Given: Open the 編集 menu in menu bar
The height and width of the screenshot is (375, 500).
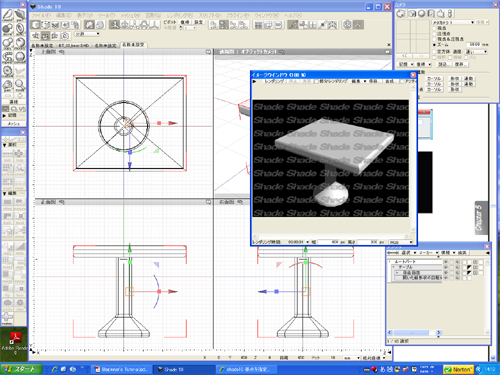Looking at the screenshot, I should 63,15.
